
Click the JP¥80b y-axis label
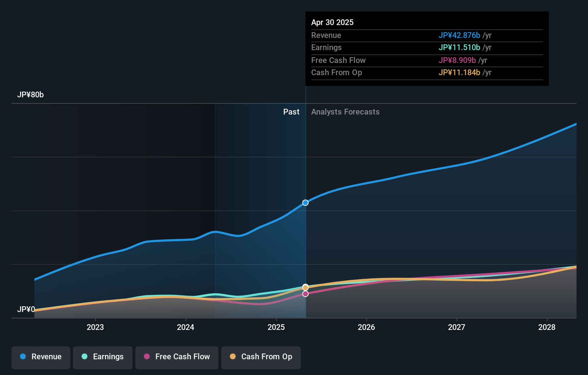click(x=30, y=95)
